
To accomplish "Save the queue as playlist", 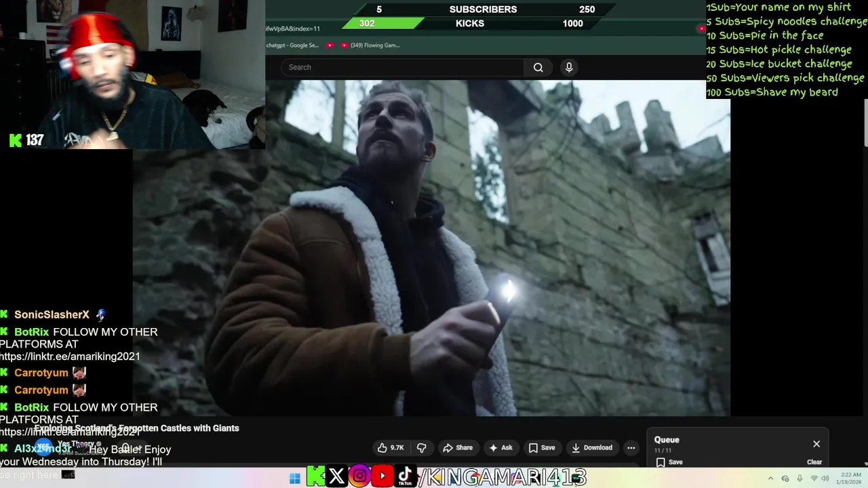I will [669, 462].
